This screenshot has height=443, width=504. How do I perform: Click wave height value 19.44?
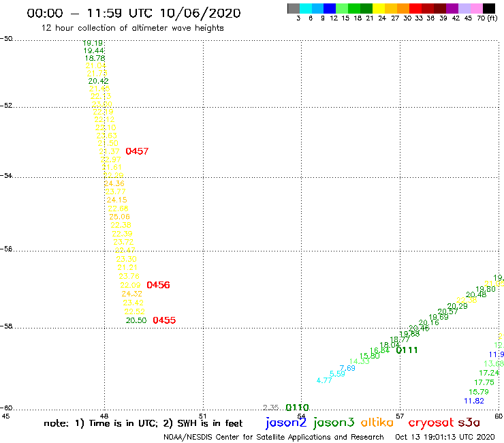pos(94,50)
